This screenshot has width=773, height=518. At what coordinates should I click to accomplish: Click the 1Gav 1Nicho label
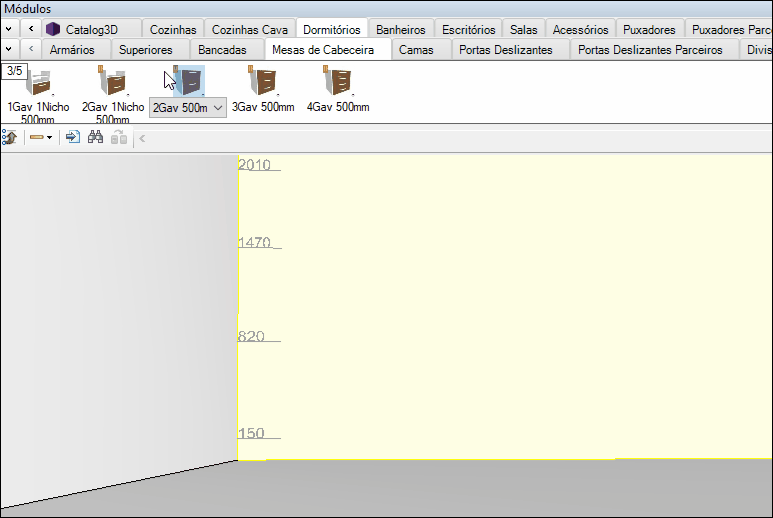click(38, 107)
